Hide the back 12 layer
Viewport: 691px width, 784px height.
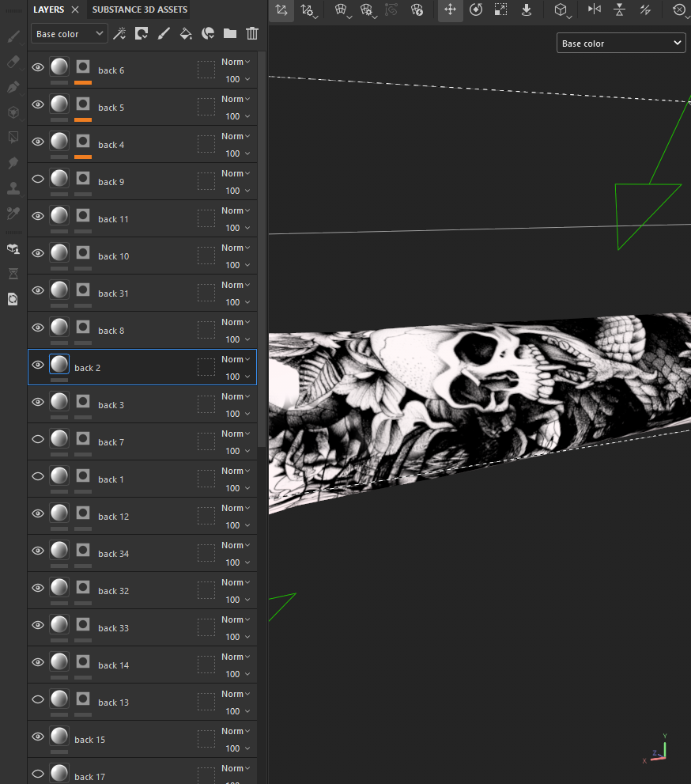tap(38, 513)
